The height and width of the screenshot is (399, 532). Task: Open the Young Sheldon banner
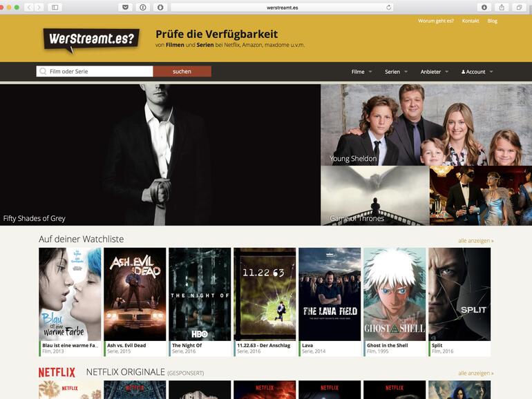point(426,125)
